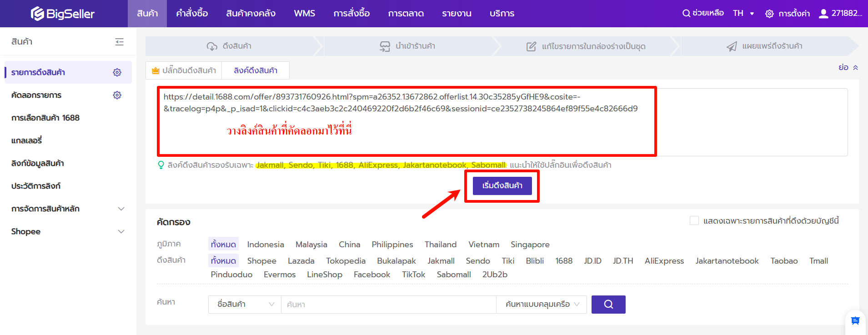Screen dimensions: 868x335
Task: Open the TH language dropdown
Action: click(x=743, y=13)
